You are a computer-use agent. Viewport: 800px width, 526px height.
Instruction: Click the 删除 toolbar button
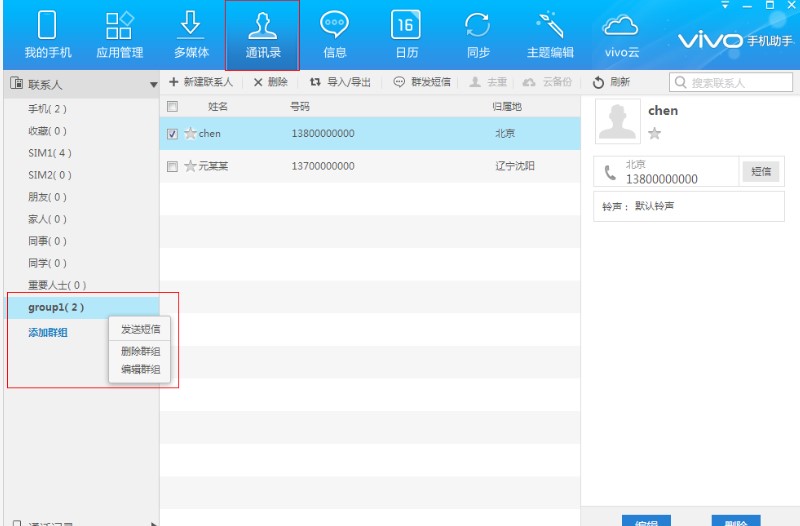tap(271, 82)
